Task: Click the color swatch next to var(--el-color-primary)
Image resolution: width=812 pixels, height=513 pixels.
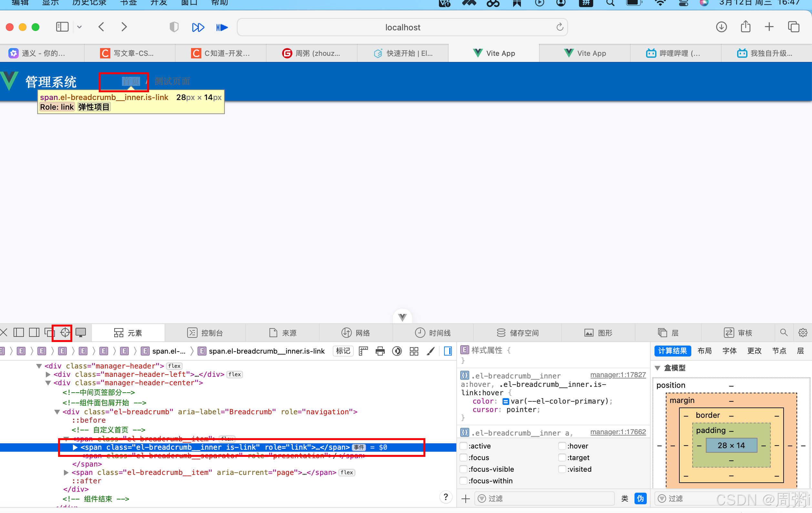Action: [505, 401]
